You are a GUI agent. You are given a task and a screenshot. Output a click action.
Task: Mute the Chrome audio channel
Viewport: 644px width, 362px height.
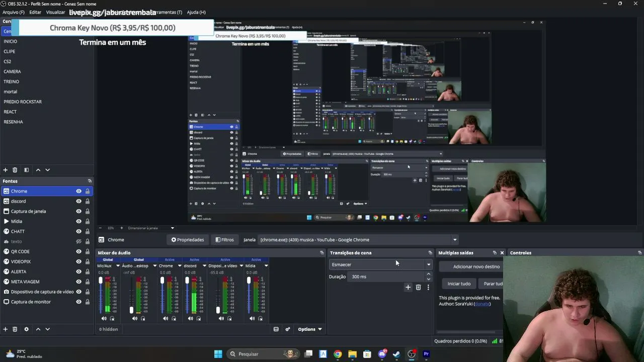click(166, 318)
